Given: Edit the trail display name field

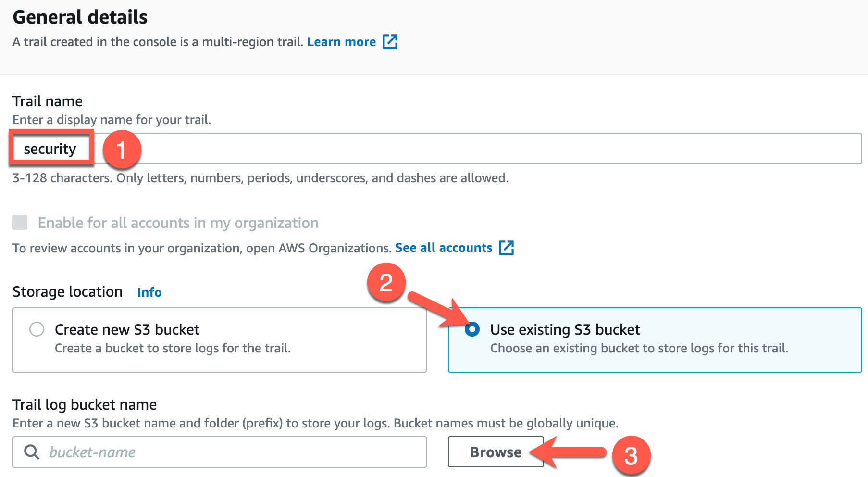Looking at the screenshot, I should click(x=288, y=149).
